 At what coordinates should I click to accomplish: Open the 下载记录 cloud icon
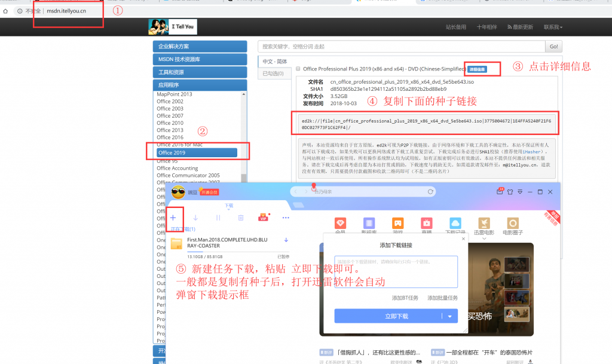point(455,223)
